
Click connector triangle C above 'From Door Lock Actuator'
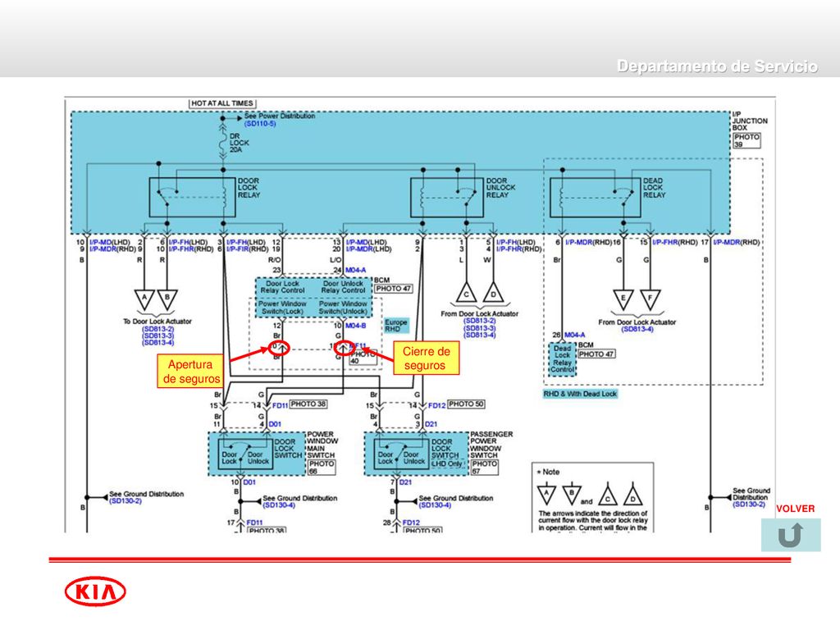(466, 293)
